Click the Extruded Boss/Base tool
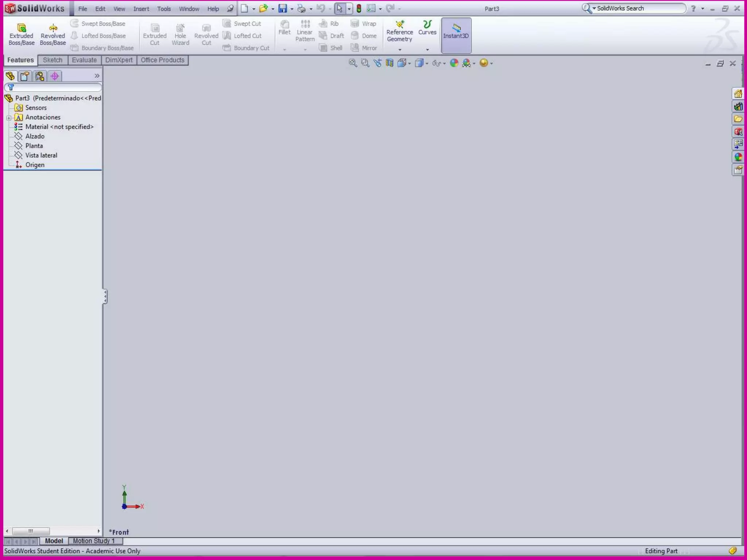 22,34
